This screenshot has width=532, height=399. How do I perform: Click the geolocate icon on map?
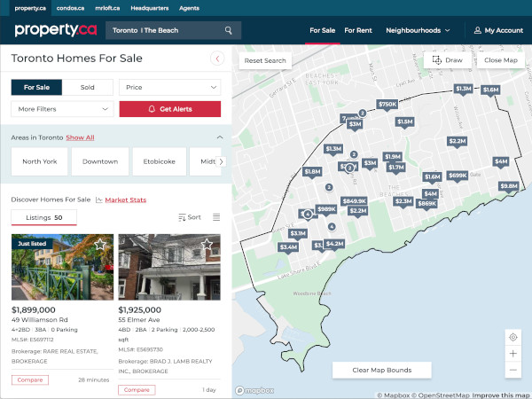[512, 337]
